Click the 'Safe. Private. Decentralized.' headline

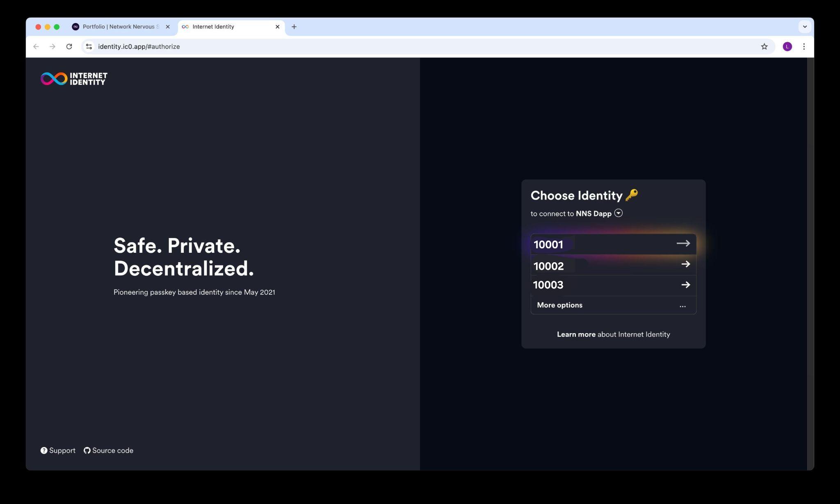coord(184,257)
